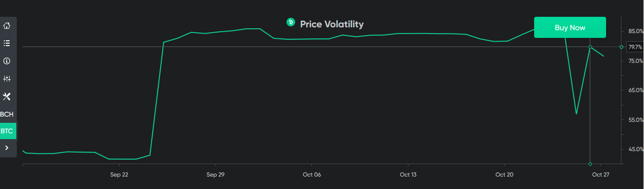Open the list view sidebar icon
The height and width of the screenshot is (189, 644).
tap(7, 43)
